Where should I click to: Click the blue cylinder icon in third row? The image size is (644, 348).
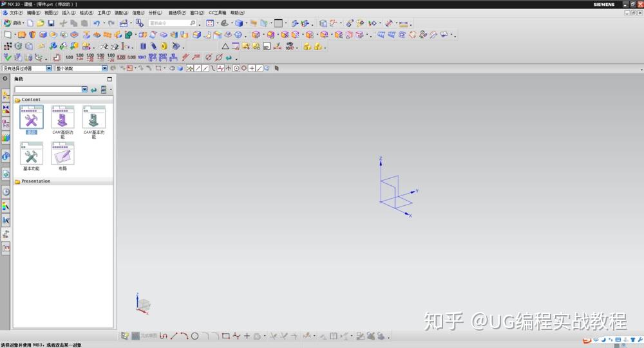tap(143, 46)
